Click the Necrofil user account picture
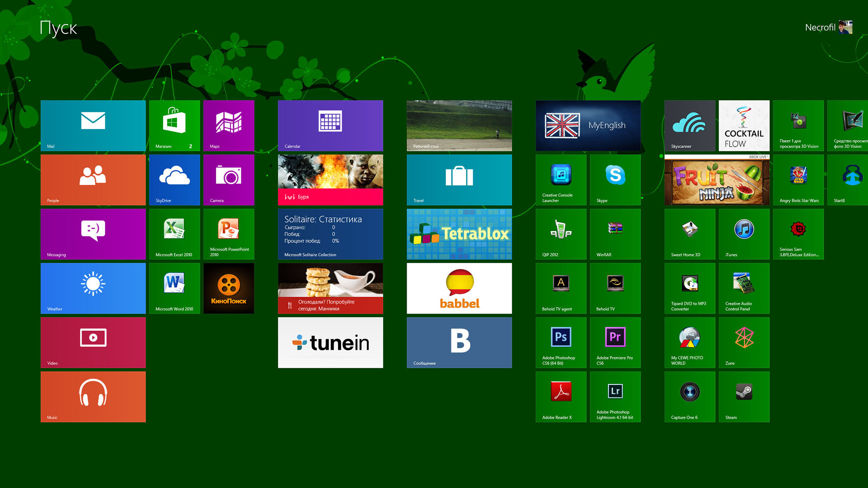This screenshot has width=868, height=488. tap(845, 27)
